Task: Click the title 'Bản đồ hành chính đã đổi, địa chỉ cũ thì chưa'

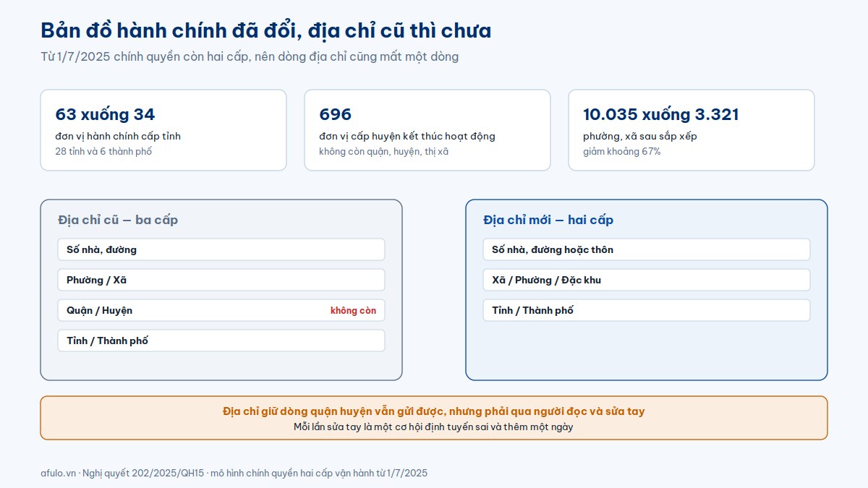Action: 265,31
